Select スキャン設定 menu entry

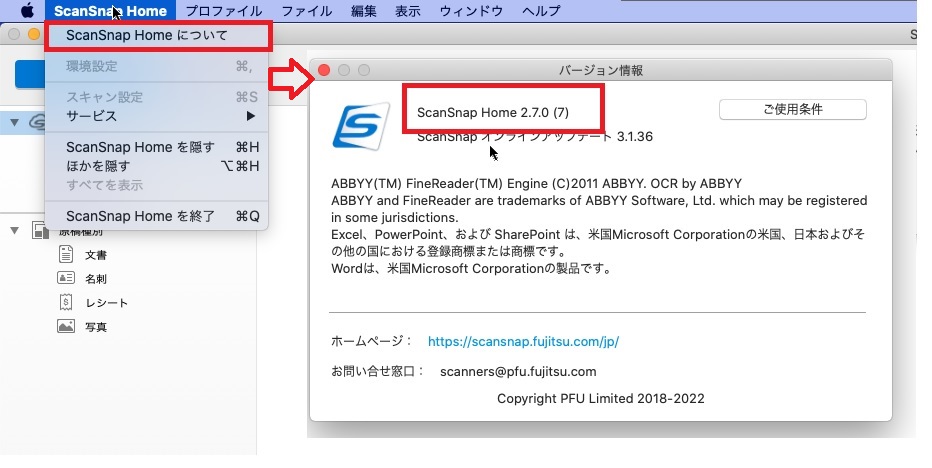(x=156, y=97)
